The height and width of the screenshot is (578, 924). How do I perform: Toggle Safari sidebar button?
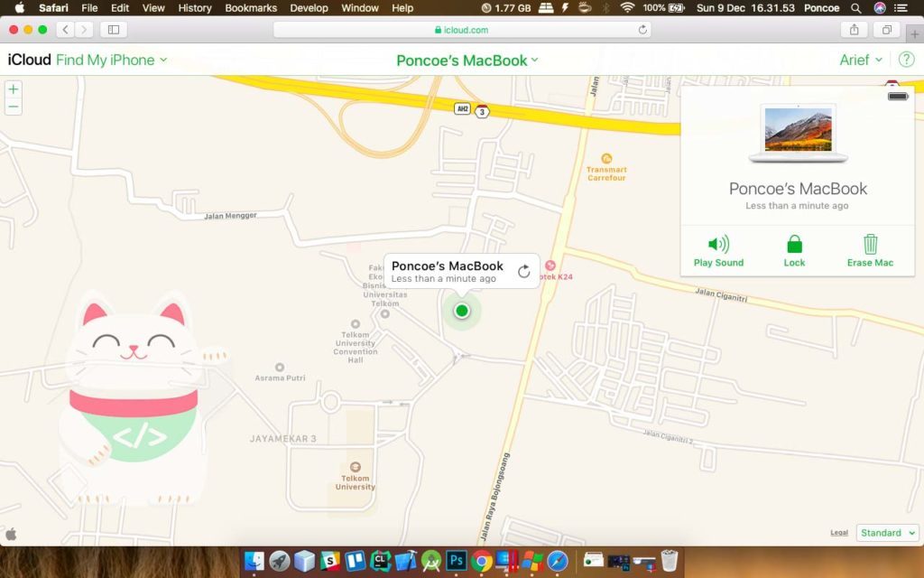pos(114,30)
